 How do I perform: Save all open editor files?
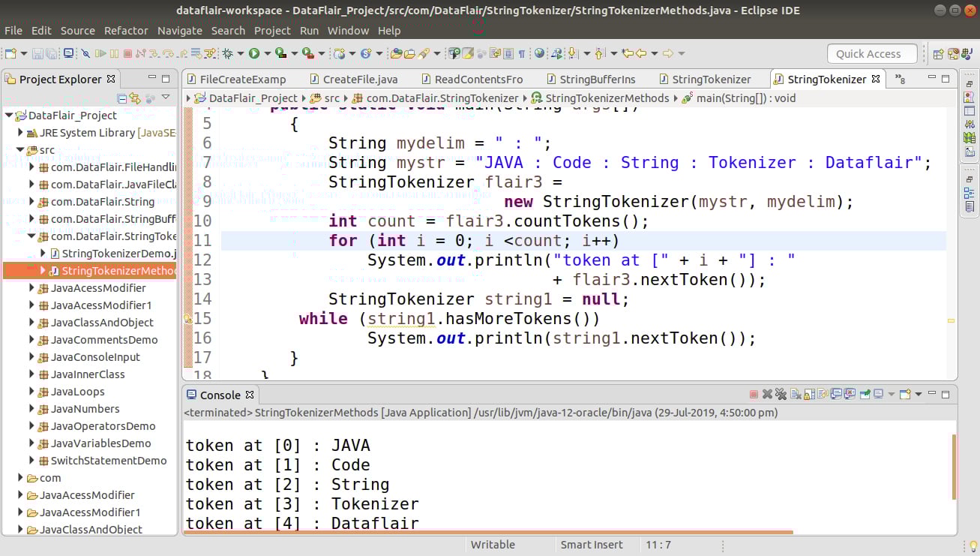(51, 53)
